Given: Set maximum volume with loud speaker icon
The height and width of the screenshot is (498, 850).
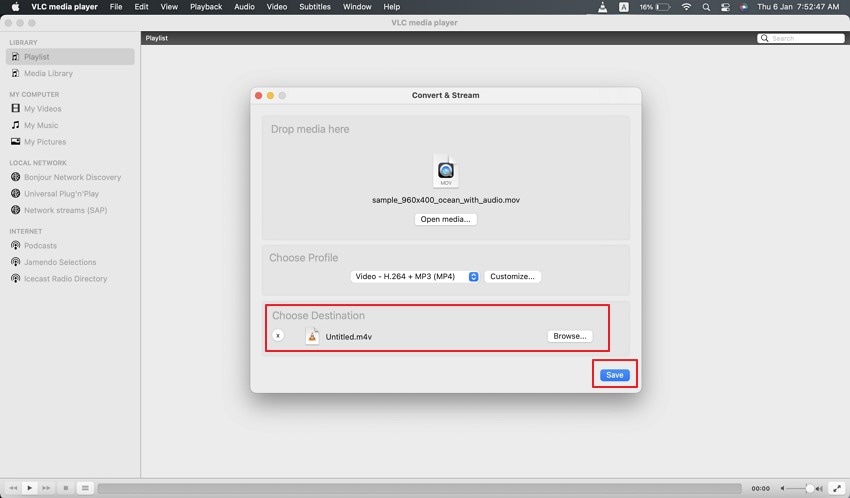Looking at the screenshot, I should point(819,489).
